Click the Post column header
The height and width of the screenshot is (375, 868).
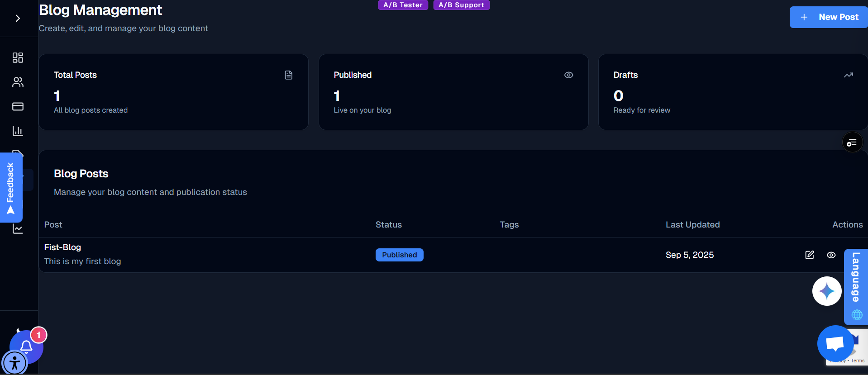click(x=53, y=224)
